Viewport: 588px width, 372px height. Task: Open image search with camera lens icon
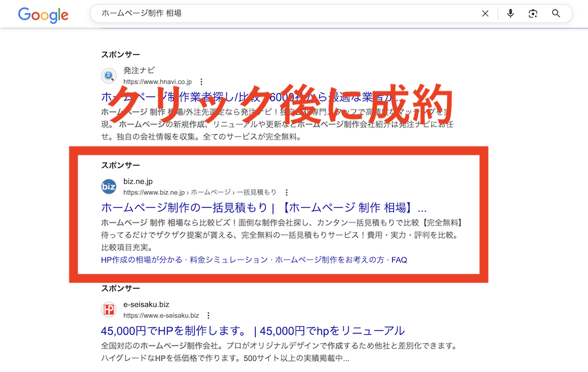pos(533,14)
